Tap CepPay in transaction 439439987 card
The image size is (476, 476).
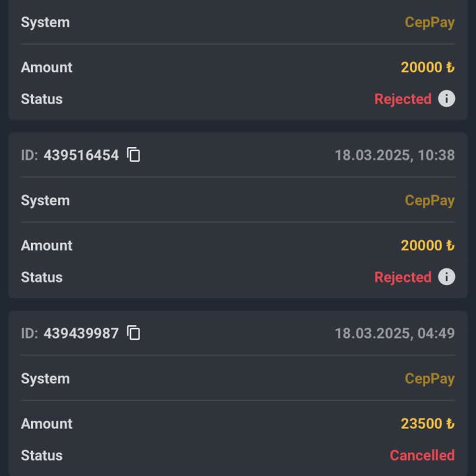click(430, 379)
